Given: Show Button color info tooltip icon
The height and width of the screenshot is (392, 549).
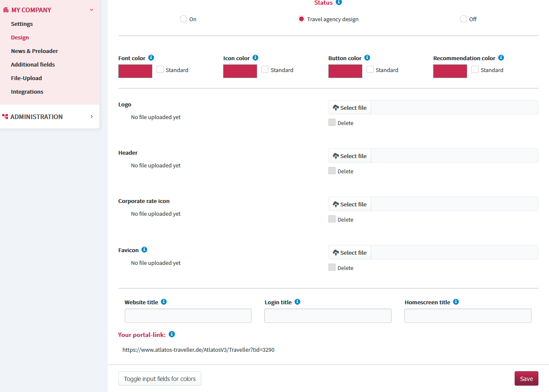Looking at the screenshot, I should tap(367, 58).
